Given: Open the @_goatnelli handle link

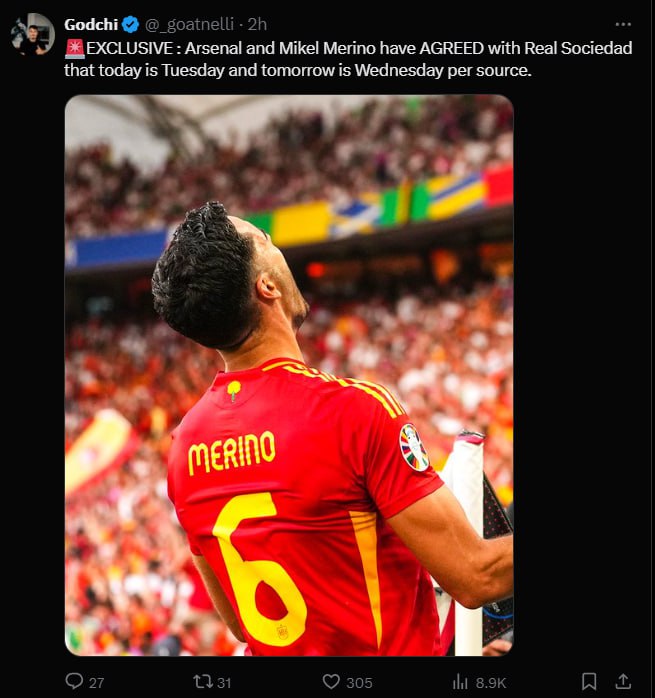Looking at the screenshot, I should point(190,24).
